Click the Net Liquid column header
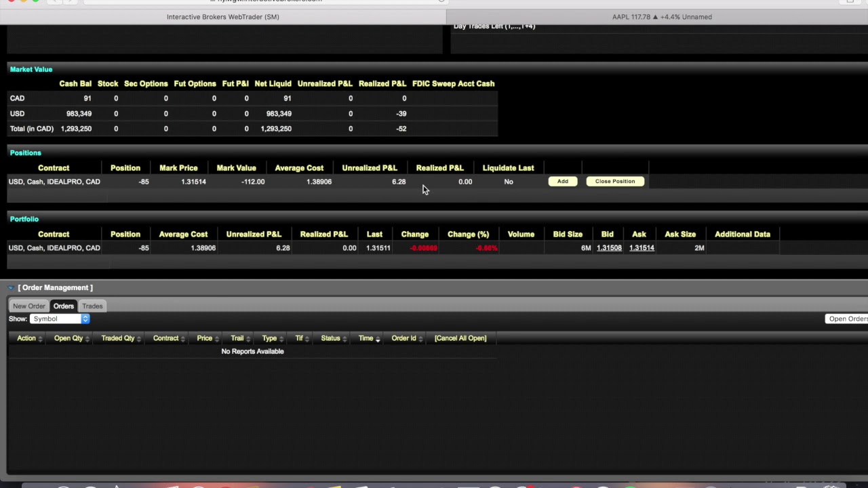The image size is (868, 488). point(273,84)
